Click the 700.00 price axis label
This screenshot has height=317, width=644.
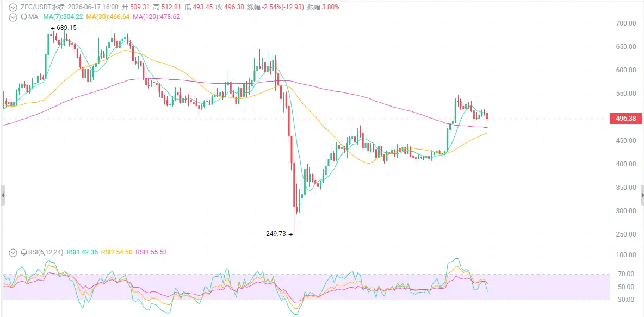(x=627, y=24)
